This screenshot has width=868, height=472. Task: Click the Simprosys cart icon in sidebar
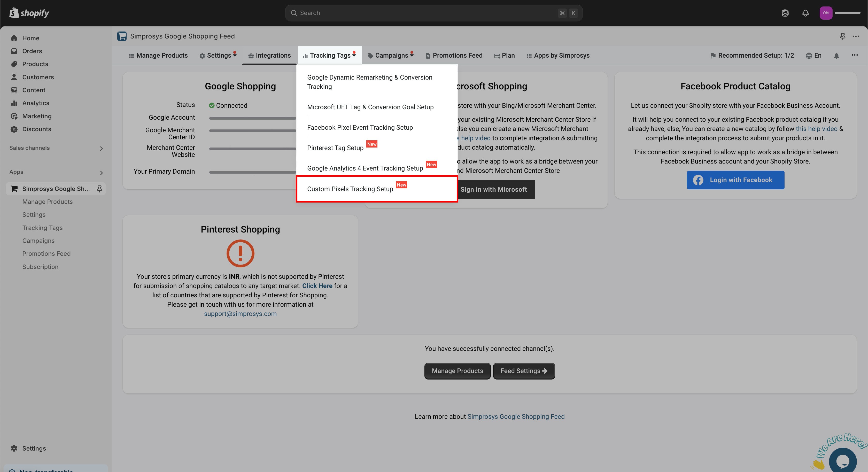[x=14, y=189]
